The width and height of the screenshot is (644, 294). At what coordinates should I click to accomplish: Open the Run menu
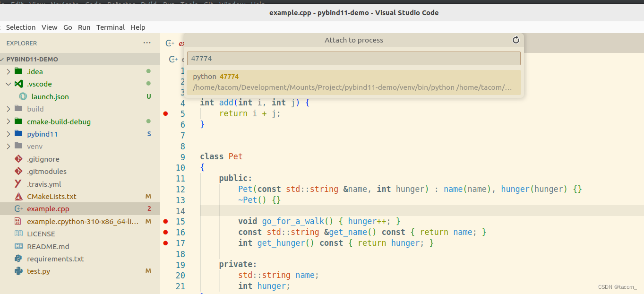(x=84, y=27)
